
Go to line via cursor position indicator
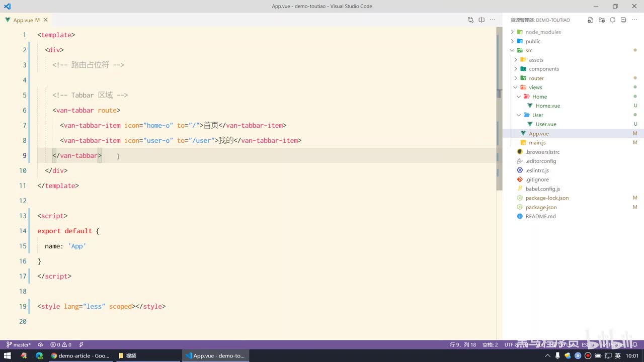(x=463, y=345)
